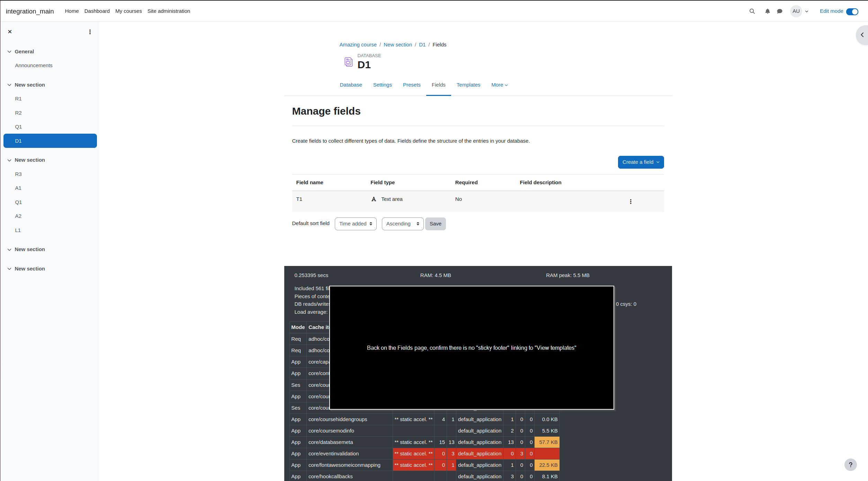Open R3 in course index

18,174
